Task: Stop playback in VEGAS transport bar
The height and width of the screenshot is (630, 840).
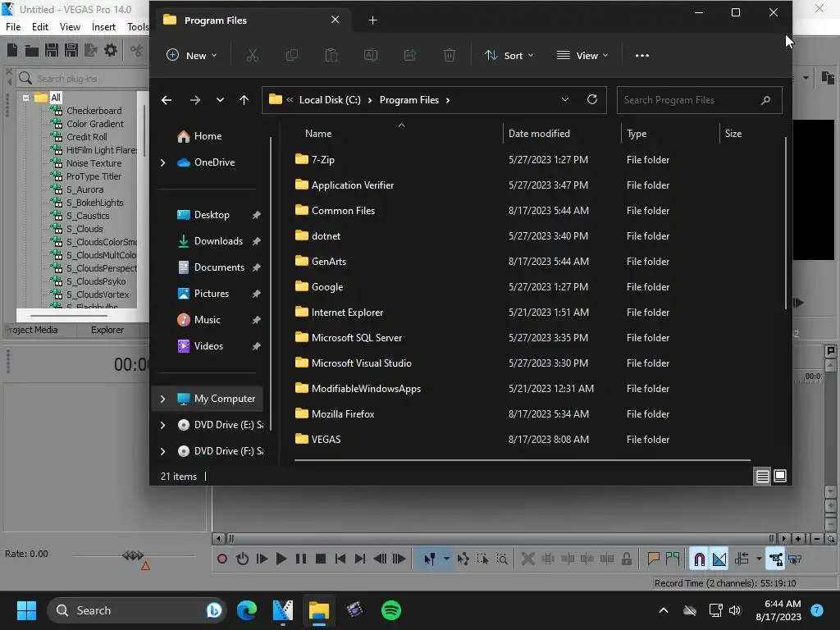Action: [x=321, y=559]
